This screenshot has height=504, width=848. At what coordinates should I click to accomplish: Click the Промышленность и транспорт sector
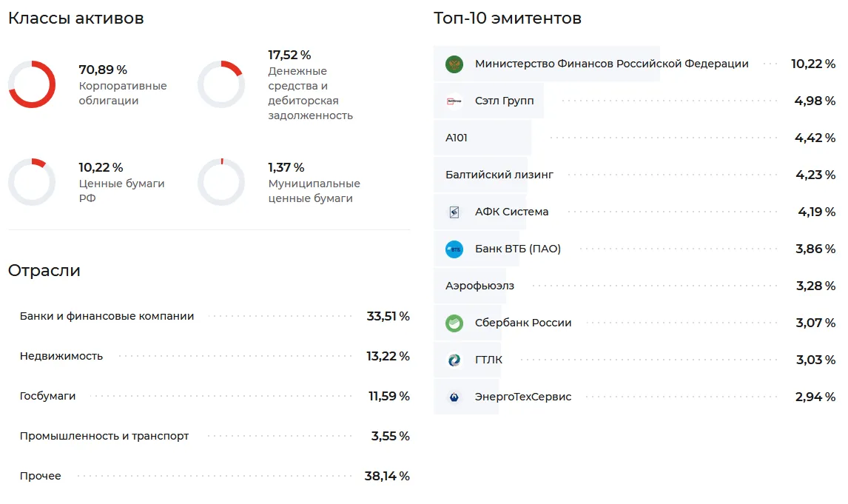pyautogui.click(x=104, y=436)
